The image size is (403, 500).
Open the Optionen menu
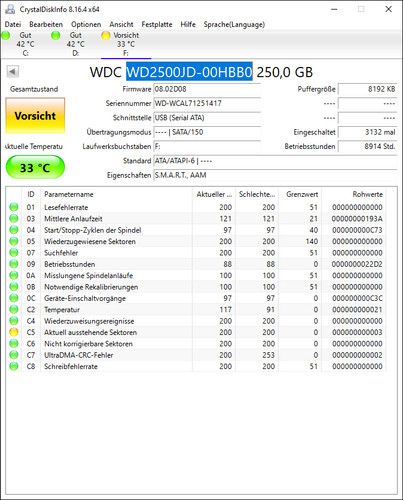tap(86, 24)
